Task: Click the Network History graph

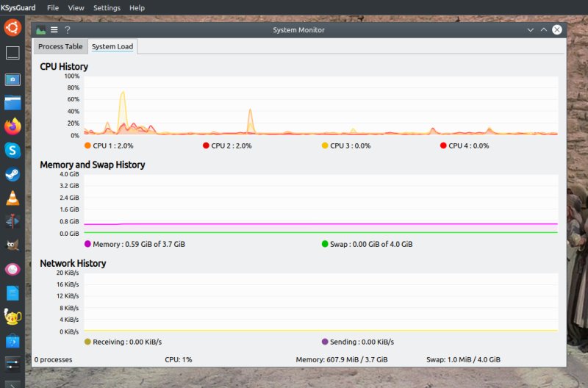Action: [321, 302]
